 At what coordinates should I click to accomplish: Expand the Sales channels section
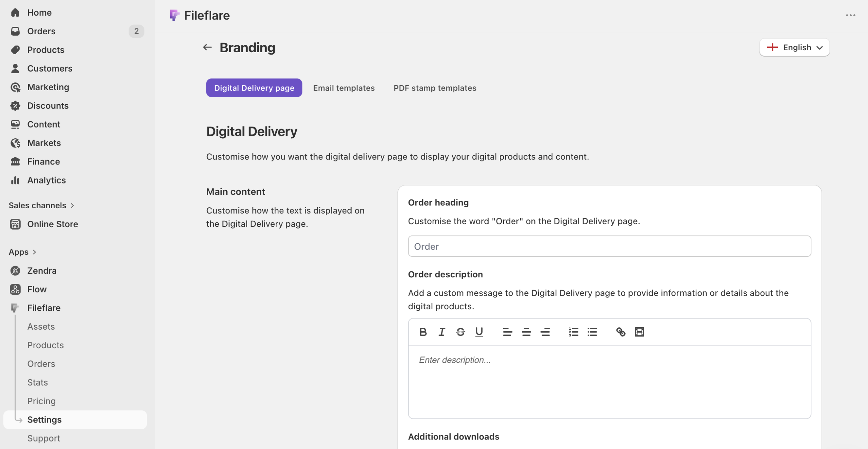pos(41,206)
